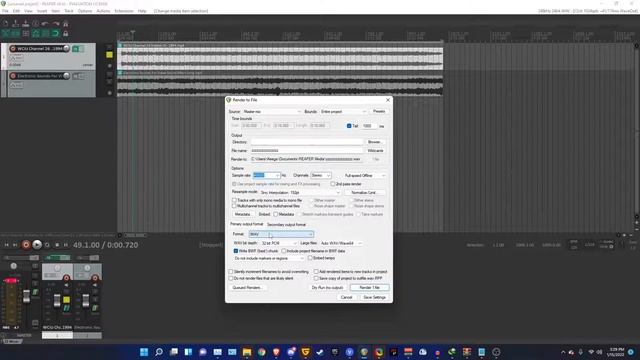Open the Full-speed Offline dropdown

364,176
